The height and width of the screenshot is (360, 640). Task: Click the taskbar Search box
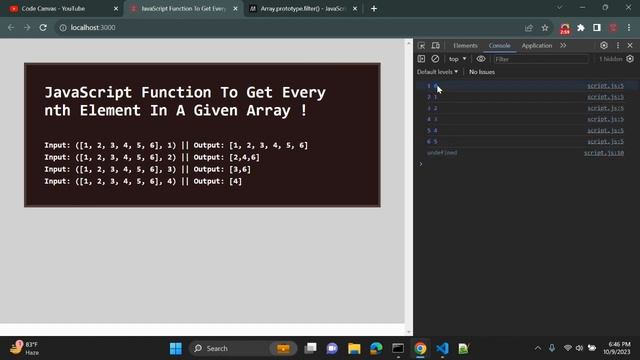coord(243,349)
